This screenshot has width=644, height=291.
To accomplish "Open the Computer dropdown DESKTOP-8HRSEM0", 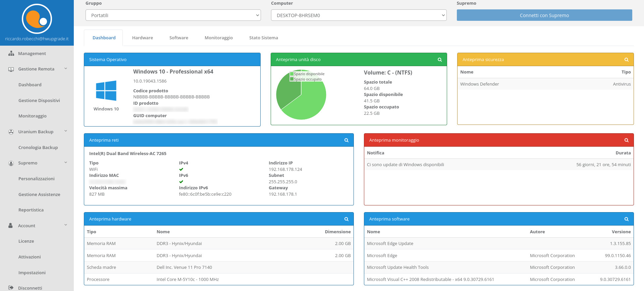I will [x=359, y=15].
